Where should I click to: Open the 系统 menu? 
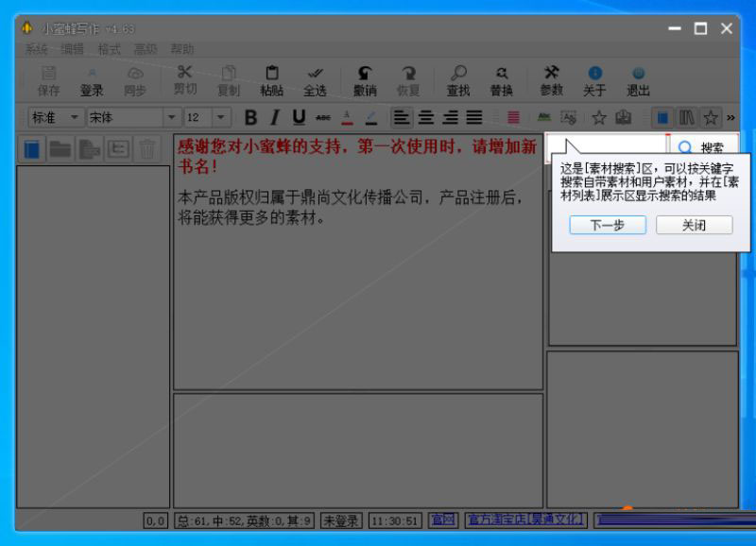[x=36, y=49]
